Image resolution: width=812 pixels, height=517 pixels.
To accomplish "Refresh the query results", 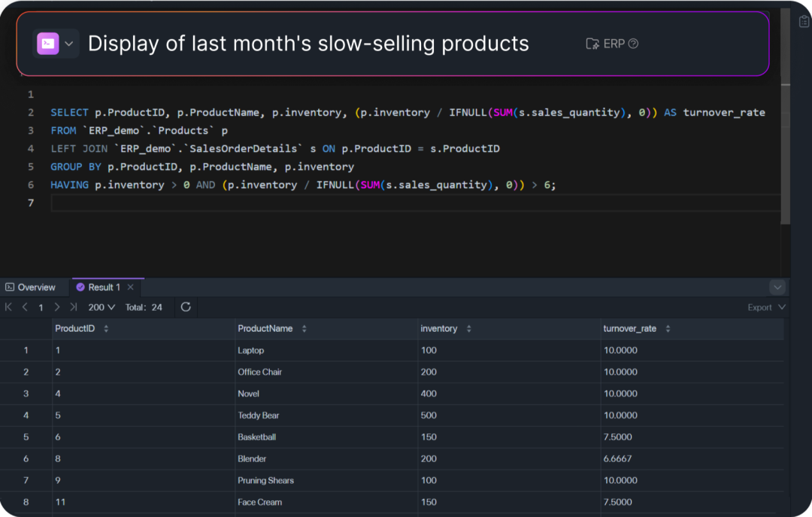I will click(186, 307).
